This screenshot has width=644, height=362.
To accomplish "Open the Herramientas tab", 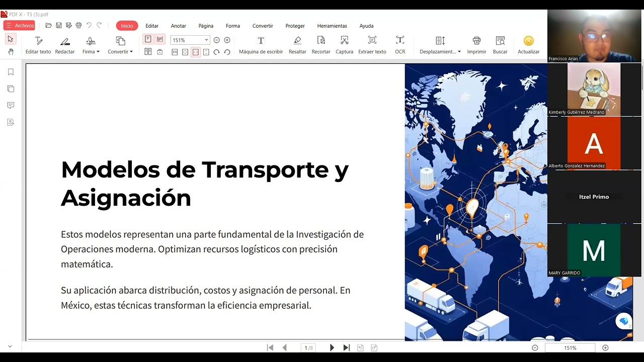I will point(332,26).
